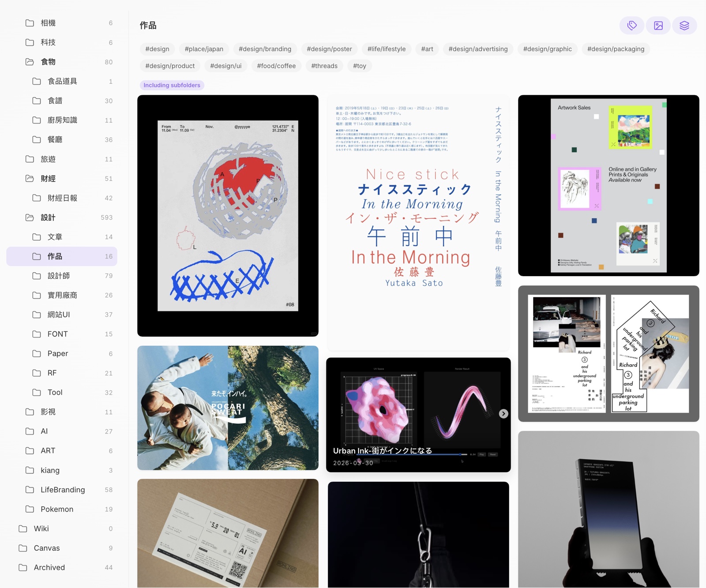Filter by #art tag
Screen dimensions: 706x588
pos(427,49)
